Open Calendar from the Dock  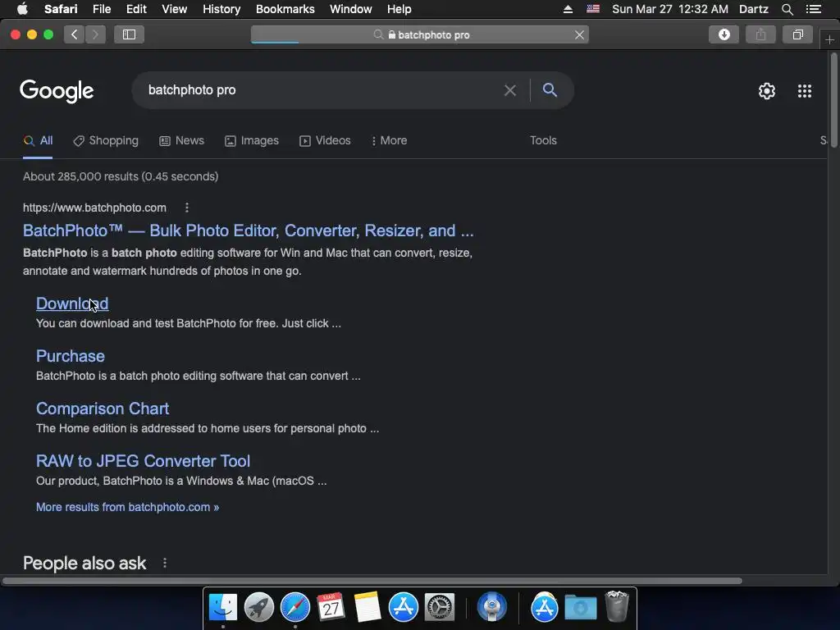pyautogui.click(x=331, y=607)
